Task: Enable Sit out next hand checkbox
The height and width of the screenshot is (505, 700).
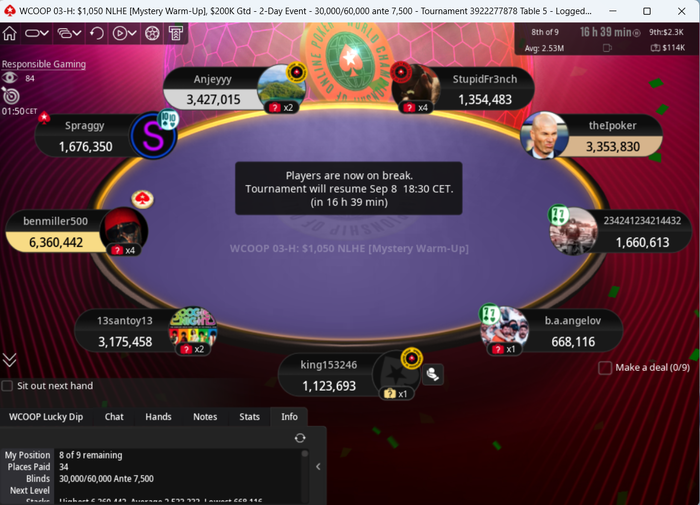Action: 7,385
